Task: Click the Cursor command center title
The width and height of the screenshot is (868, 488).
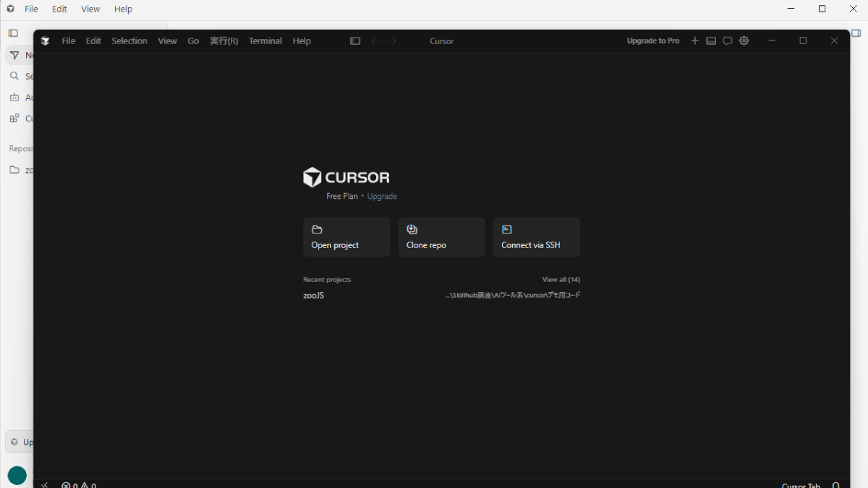Action: pyautogui.click(x=442, y=41)
